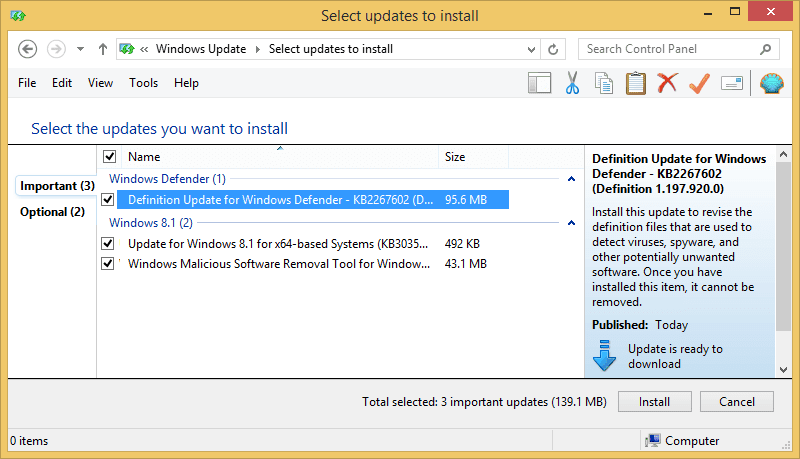The height and width of the screenshot is (459, 800).
Task: Open the View menu
Action: pyautogui.click(x=100, y=83)
